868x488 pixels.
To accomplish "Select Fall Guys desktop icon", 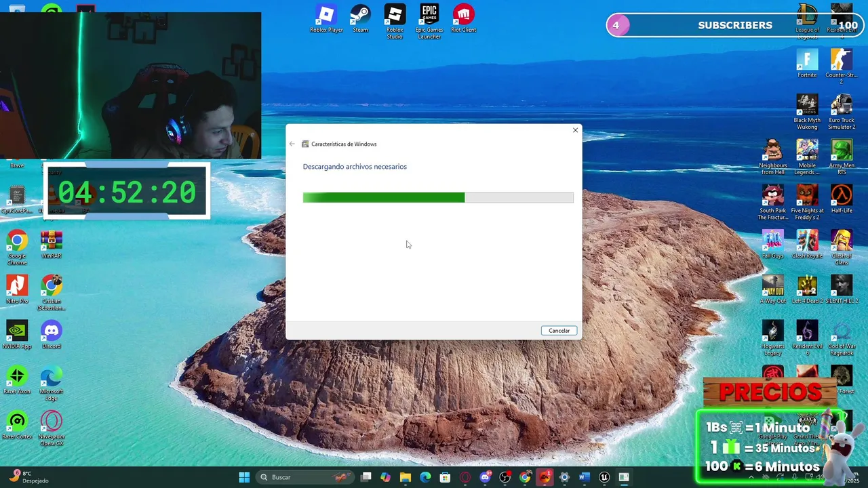I will coord(772,245).
